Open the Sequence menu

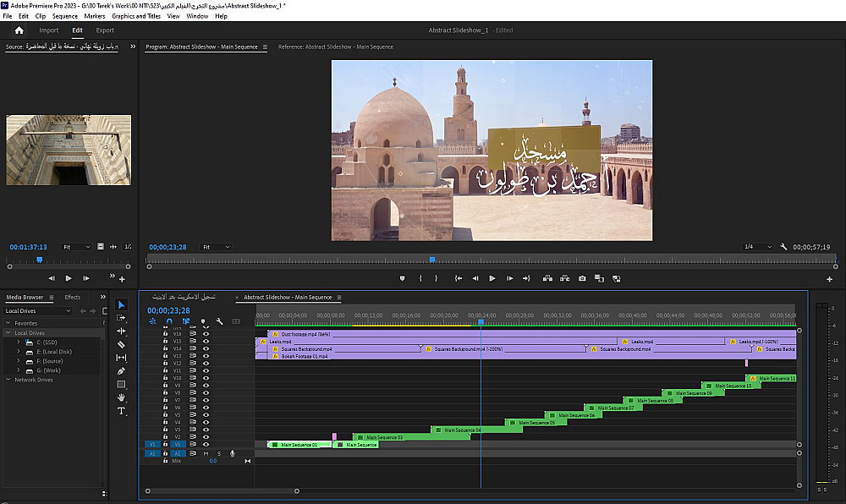64,16
